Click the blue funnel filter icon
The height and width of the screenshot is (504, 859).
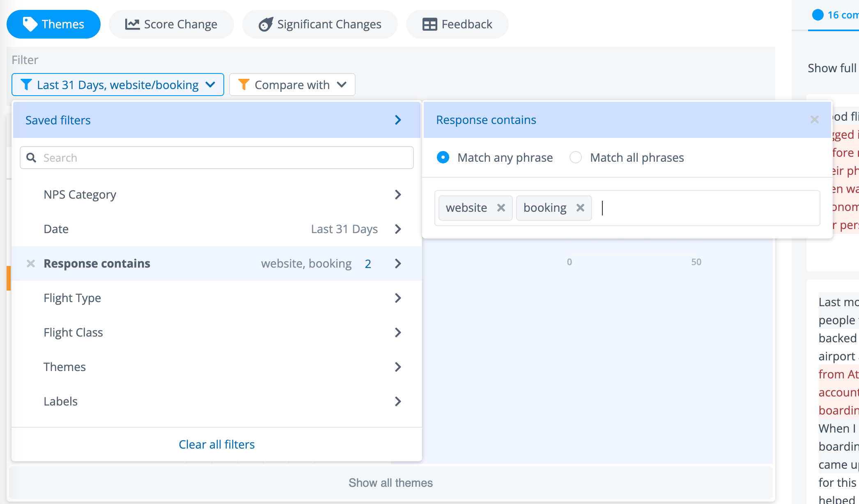point(26,85)
